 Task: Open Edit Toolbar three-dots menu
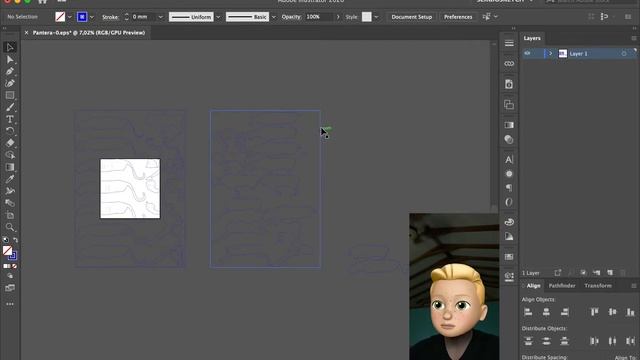pyautogui.click(x=10, y=304)
